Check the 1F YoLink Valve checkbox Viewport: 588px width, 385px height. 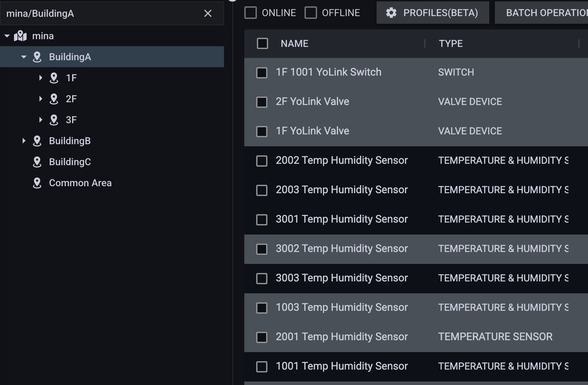(262, 131)
